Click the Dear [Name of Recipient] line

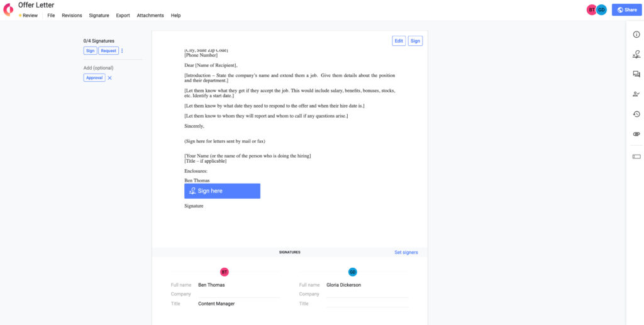click(x=211, y=65)
